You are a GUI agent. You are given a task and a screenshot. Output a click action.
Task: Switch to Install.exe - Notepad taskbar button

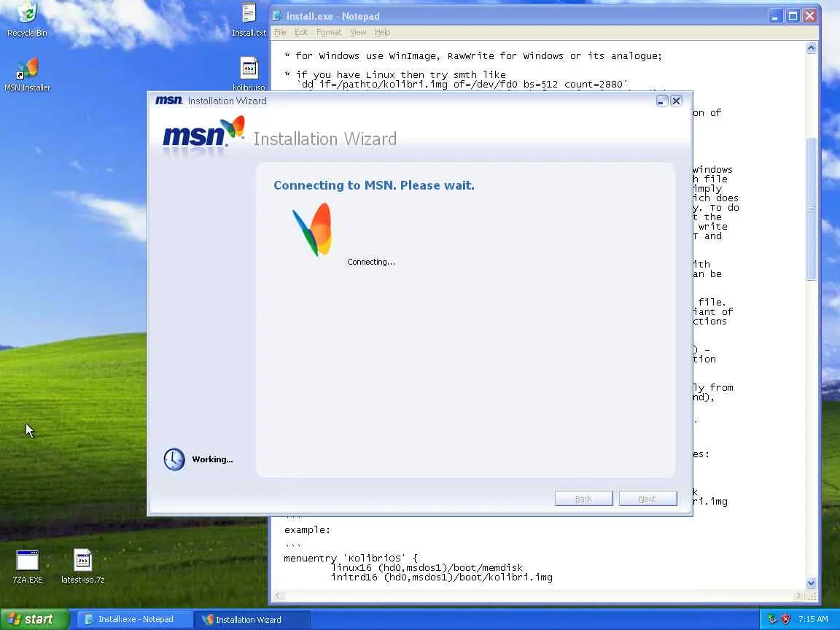[x=134, y=619]
